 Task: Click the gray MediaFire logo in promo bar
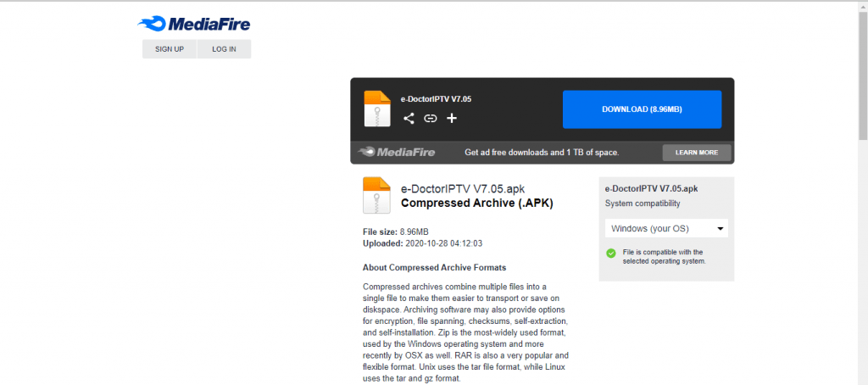tap(397, 152)
